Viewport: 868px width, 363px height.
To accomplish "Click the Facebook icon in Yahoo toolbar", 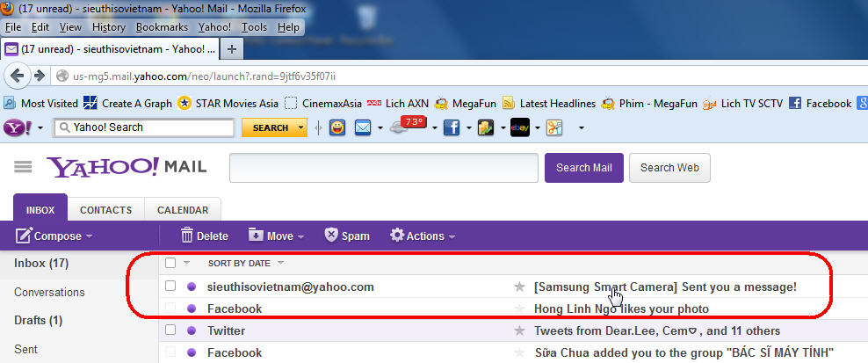I will [452, 127].
